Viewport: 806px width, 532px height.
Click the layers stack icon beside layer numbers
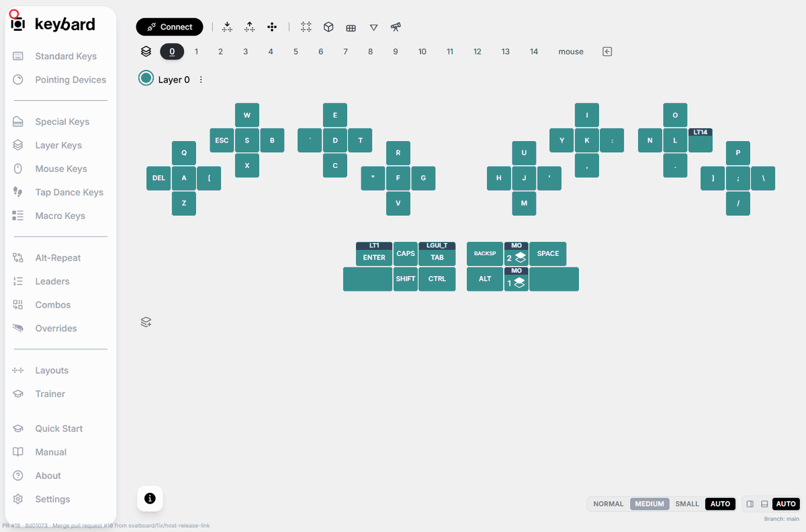(146, 51)
